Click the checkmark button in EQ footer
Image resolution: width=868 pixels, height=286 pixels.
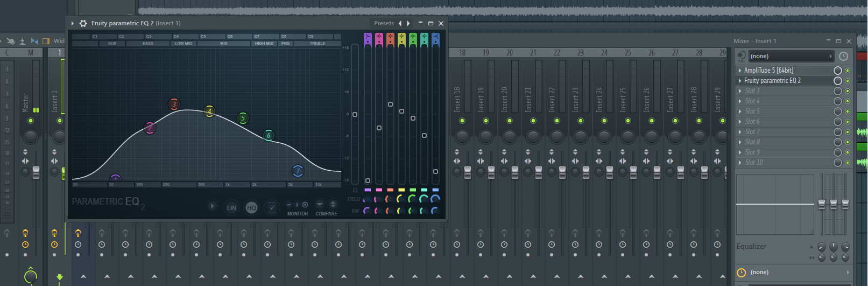(x=272, y=207)
